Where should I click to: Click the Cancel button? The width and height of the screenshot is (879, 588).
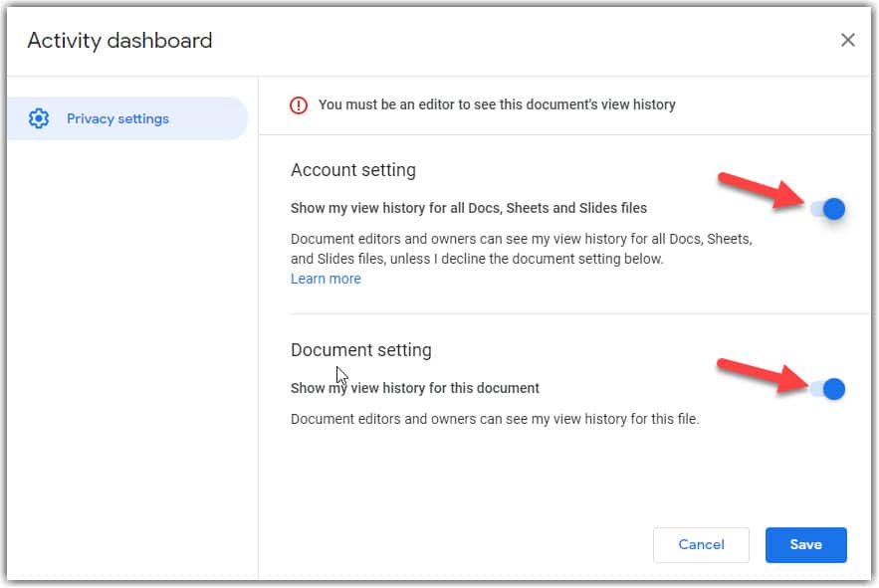(701, 544)
